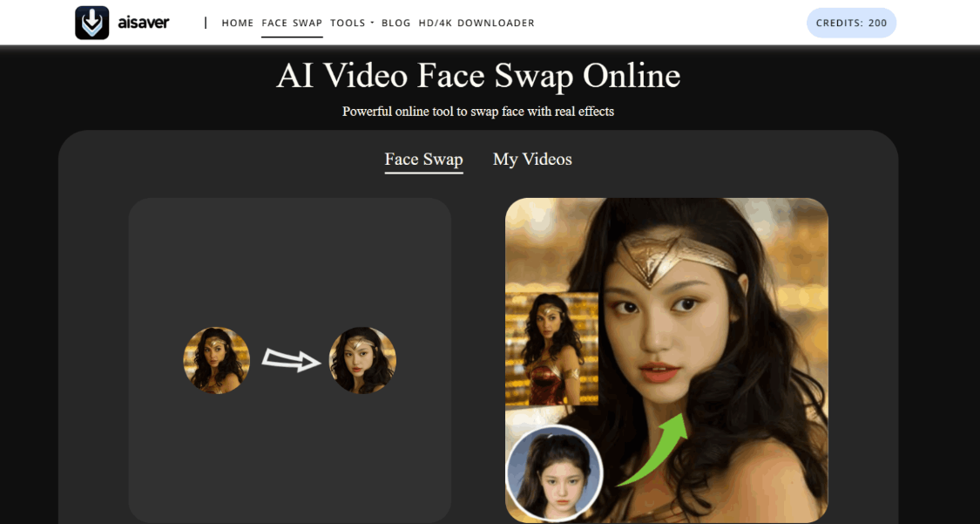Click the divider next to the logo
The image size is (980, 524).
coord(206,23)
